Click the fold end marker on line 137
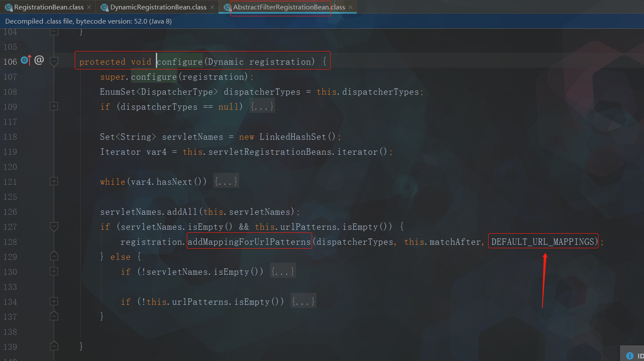Image resolution: width=644 pixels, height=361 pixels. (54, 316)
